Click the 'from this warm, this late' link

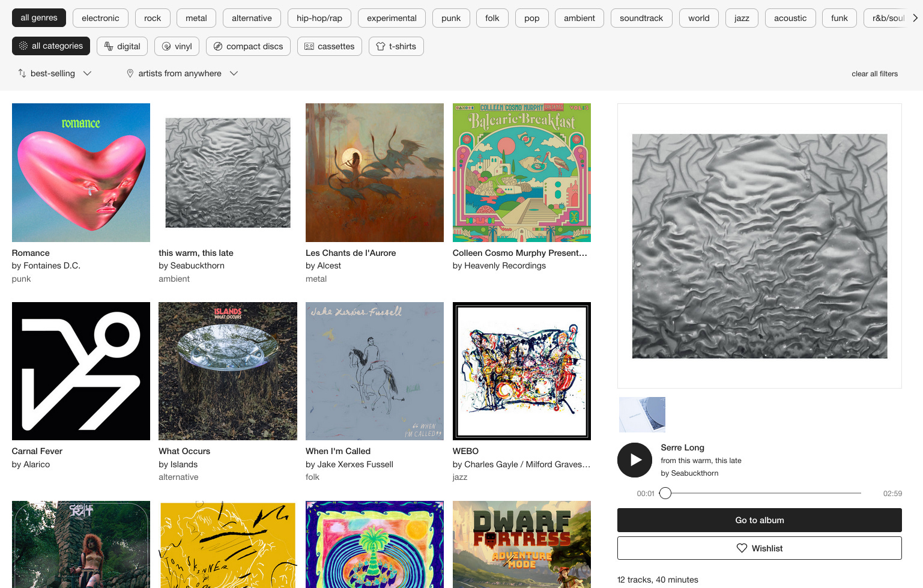(701, 461)
